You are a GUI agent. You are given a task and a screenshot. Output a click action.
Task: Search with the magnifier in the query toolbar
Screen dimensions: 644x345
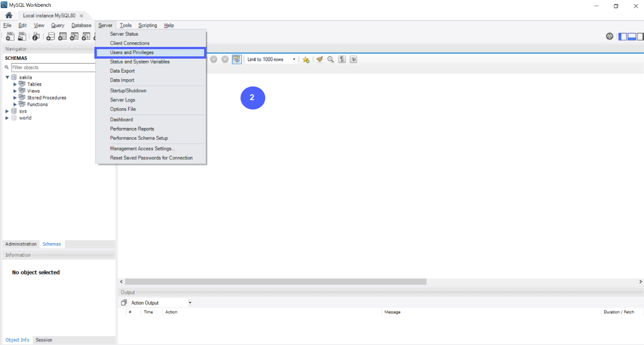point(331,59)
